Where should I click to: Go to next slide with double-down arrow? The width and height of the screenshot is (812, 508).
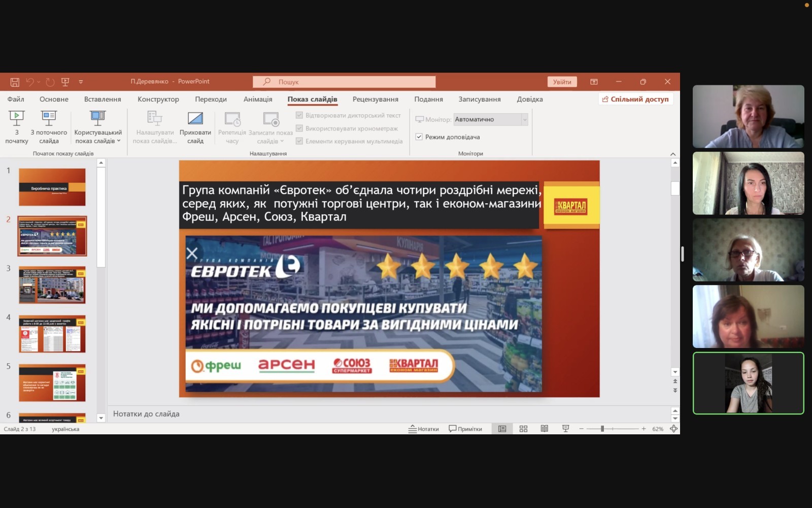coord(675,390)
